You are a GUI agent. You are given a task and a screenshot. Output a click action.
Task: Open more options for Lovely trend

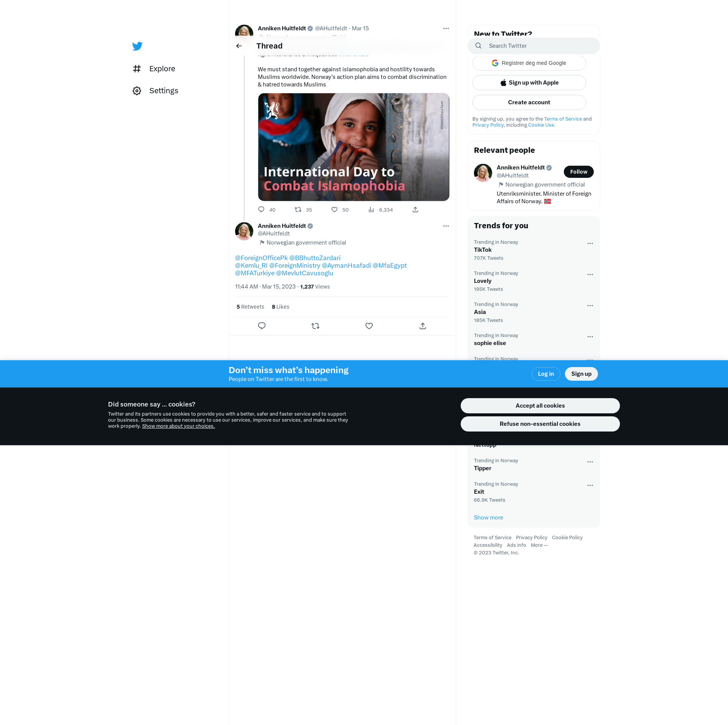[590, 275]
